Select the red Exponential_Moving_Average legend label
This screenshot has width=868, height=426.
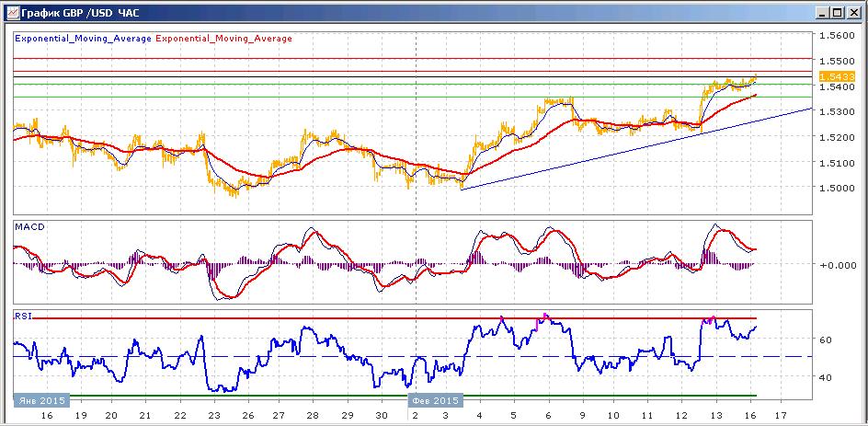point(224,39)
